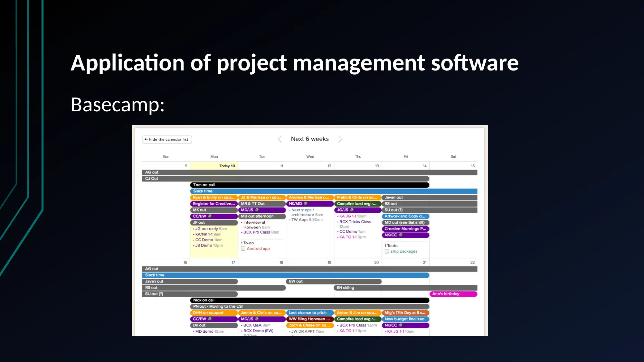Open Mig's 17th Day at Basecamp event
This screenshot has width=644, height=362.
coord(405,313)
